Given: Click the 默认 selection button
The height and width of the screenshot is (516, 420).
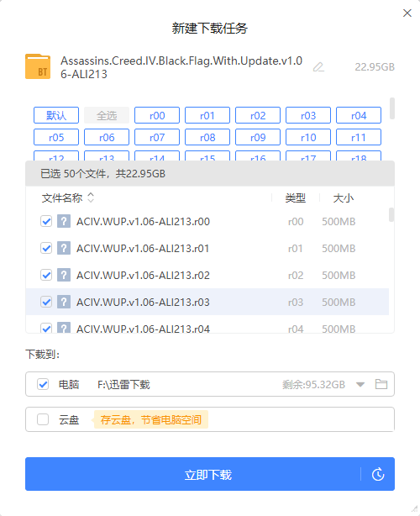Looking at the screenshot, I should click(x=56, y=115).
